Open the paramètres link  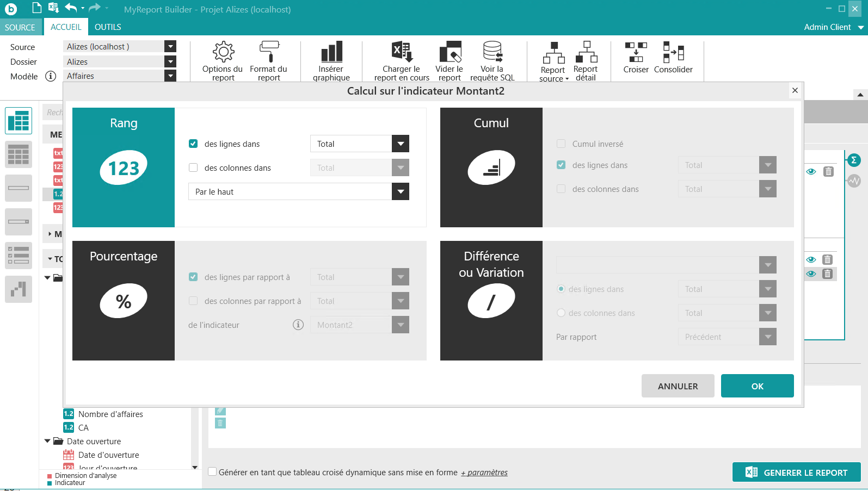[484, 473]
